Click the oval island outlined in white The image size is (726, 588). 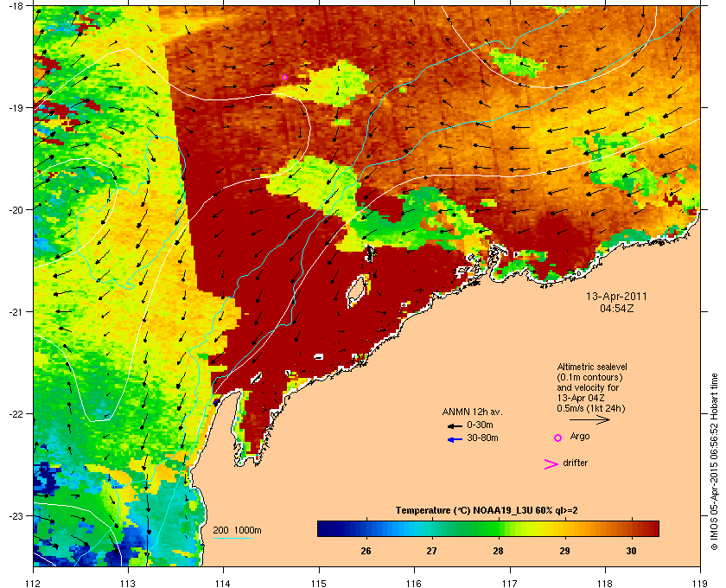coord(355,291)
